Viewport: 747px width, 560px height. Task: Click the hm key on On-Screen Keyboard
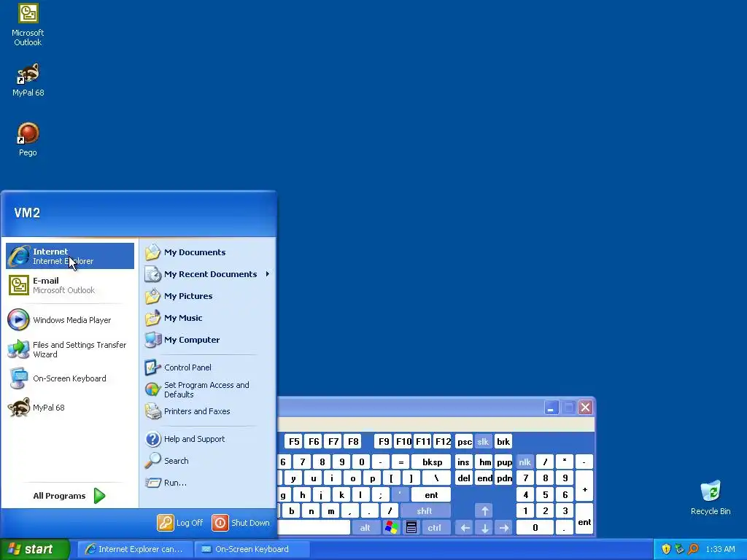point(484,462)
